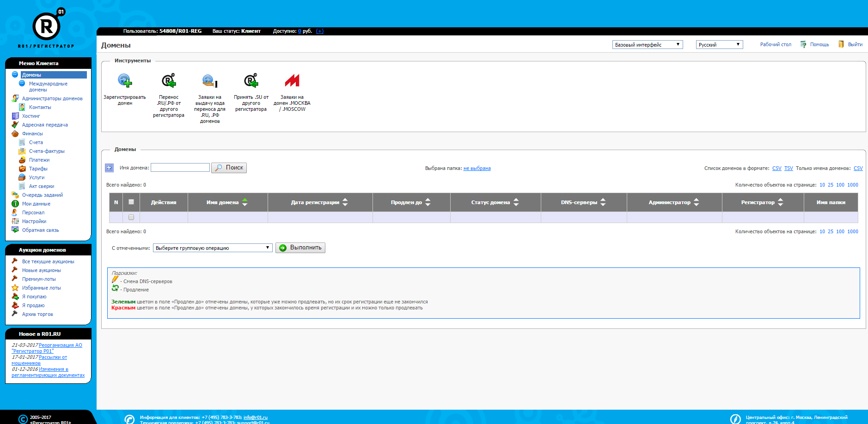Click the Персонал sidebar icon
This screenshot has width=868, height=424.
pos(15,212)
